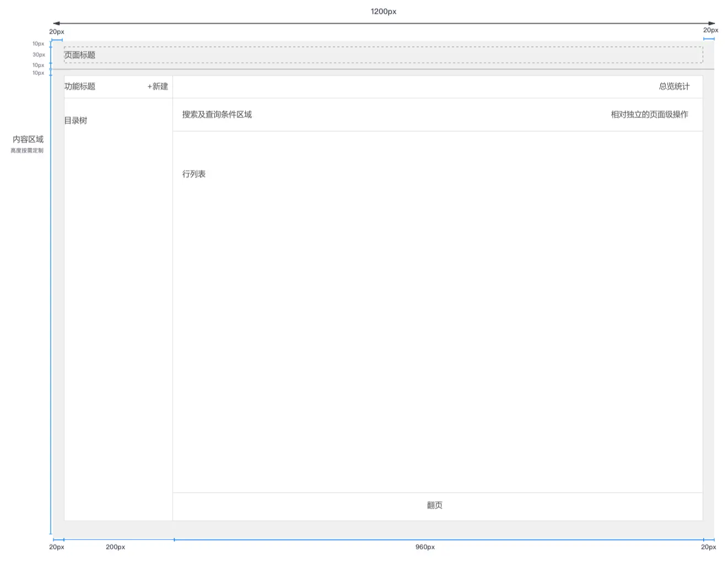Click the 内容区域 annotation label
Viewport: 728px width, 566px height.
click(28, 139)
